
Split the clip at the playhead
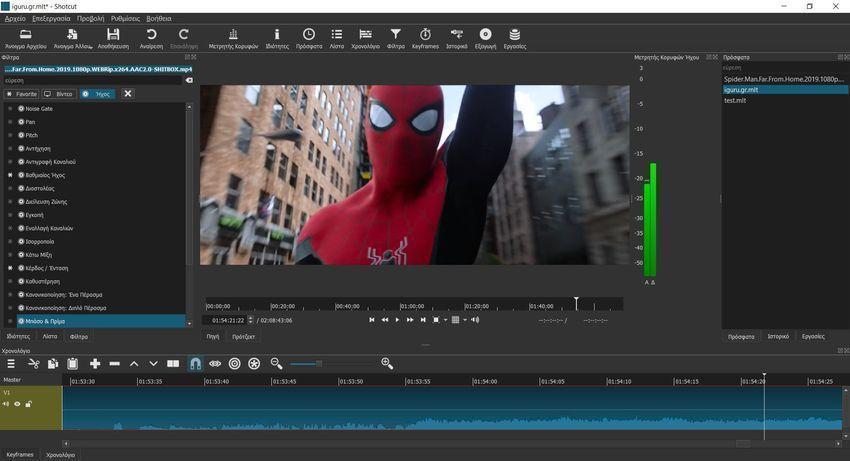point(173,364)
